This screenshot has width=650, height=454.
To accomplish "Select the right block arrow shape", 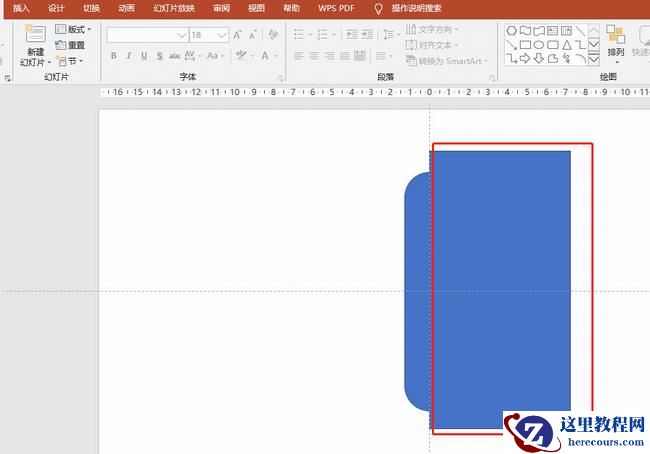I will click(525, 59).
